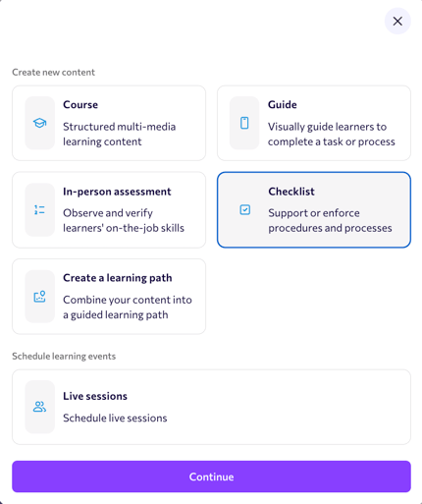Screen dimensions: 422x504
Task: Close the create content dialog
Action: [397, 22]
